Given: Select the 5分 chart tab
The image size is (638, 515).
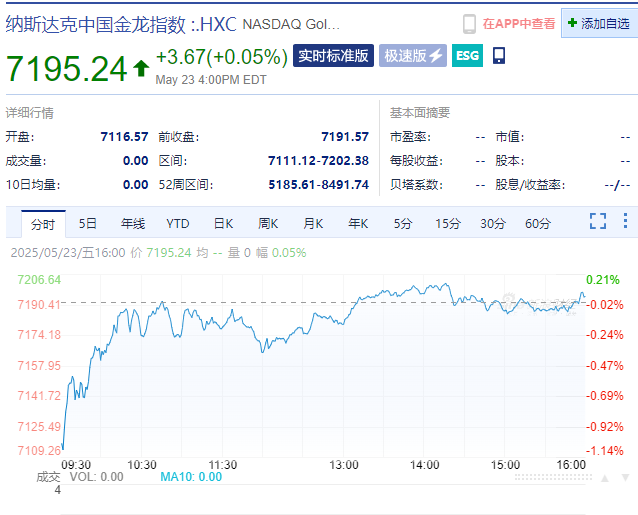Looking at the screenshot, I should coord(403,223).
